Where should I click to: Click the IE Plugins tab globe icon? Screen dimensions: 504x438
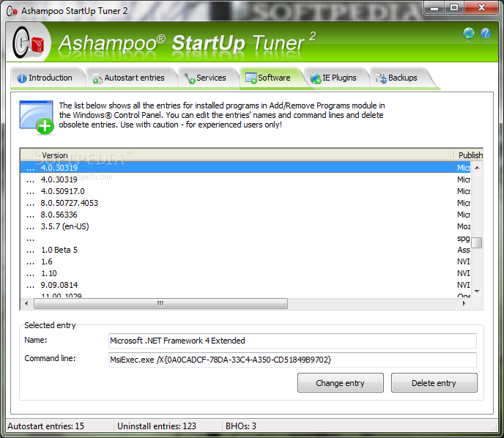[316, 78]
